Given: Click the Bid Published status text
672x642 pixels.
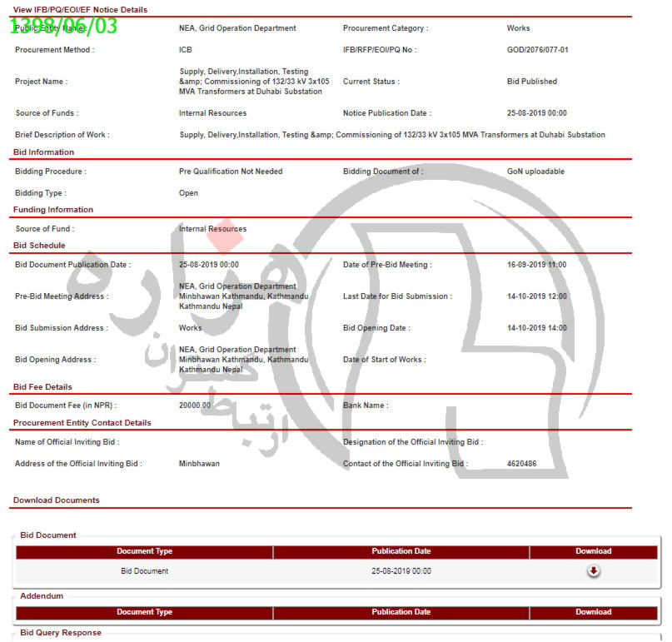Looking at the screenshot, I should pos(531,82).
